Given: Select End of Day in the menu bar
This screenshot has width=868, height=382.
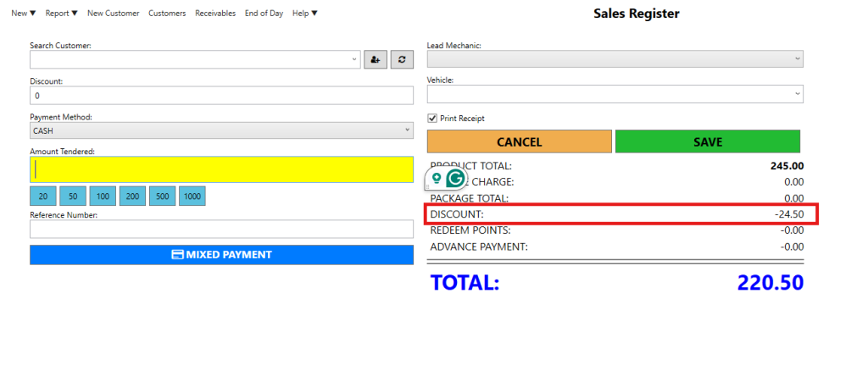Looking at the screenshot, I should tap(264, 14).
